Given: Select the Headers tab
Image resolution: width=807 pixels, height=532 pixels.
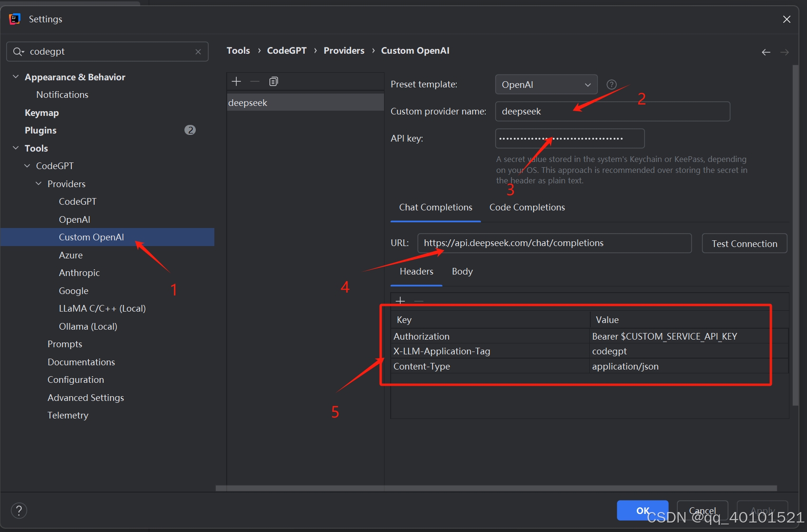Looking at the screenshot, I should point(416,272).
